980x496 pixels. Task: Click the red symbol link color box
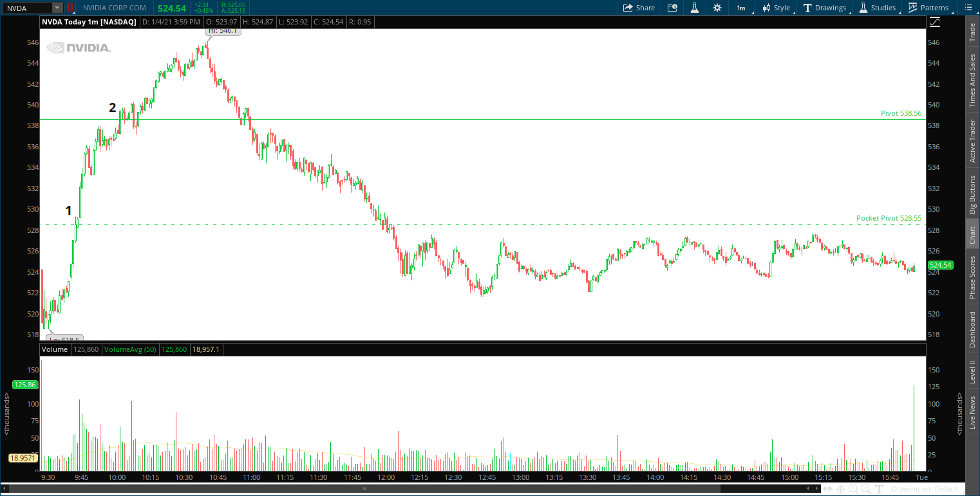(x=70, y=8)
